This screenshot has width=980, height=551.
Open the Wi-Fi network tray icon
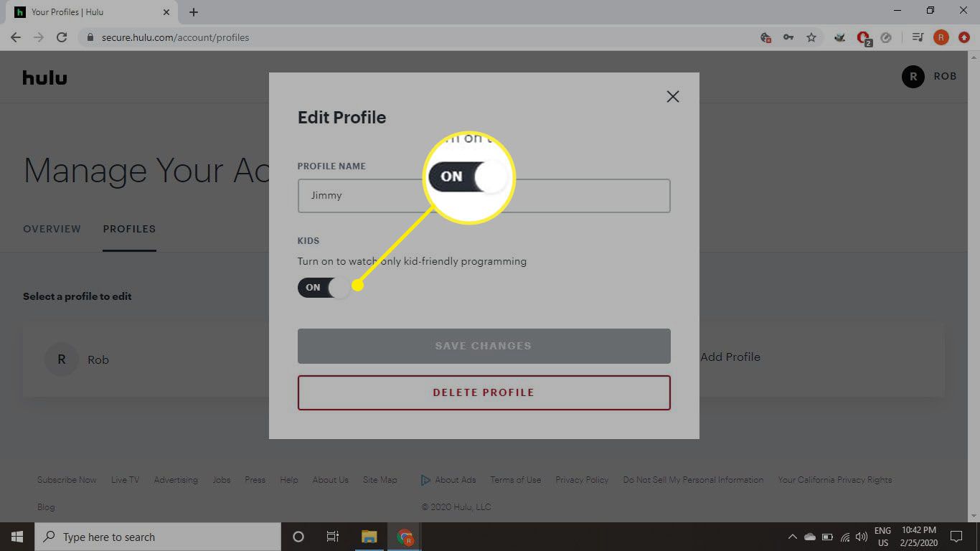844,537
